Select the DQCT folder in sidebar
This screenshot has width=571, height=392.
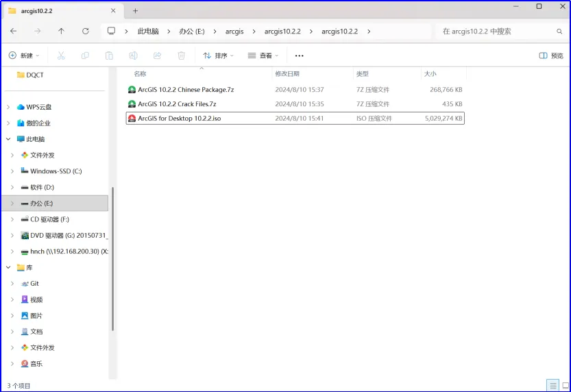point(30,75)
